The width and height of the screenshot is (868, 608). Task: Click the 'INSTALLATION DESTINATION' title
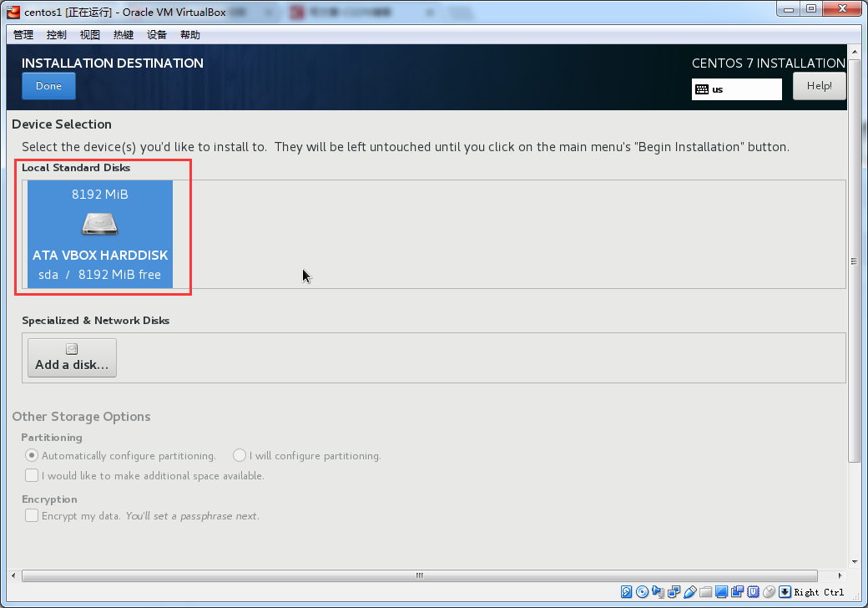(x=113, y=63)
